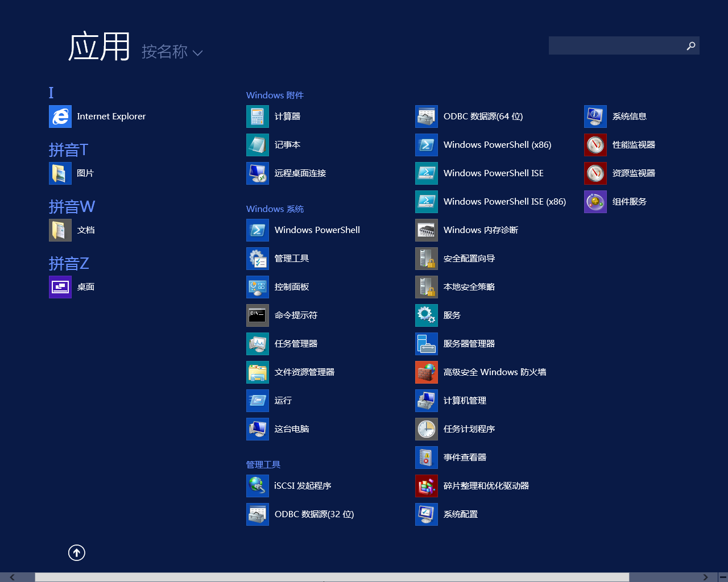Click the magnifier search button
The image size is (728, 582).
690,45
